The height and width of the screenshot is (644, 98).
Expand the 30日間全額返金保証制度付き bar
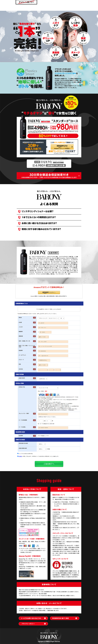(49, 176)
